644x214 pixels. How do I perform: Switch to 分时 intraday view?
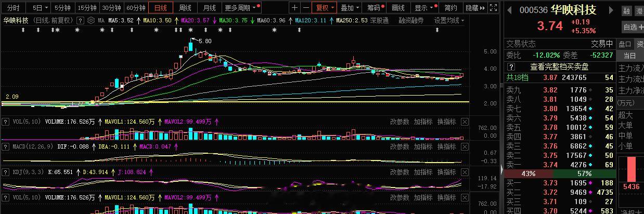click(x=13, y=8)
